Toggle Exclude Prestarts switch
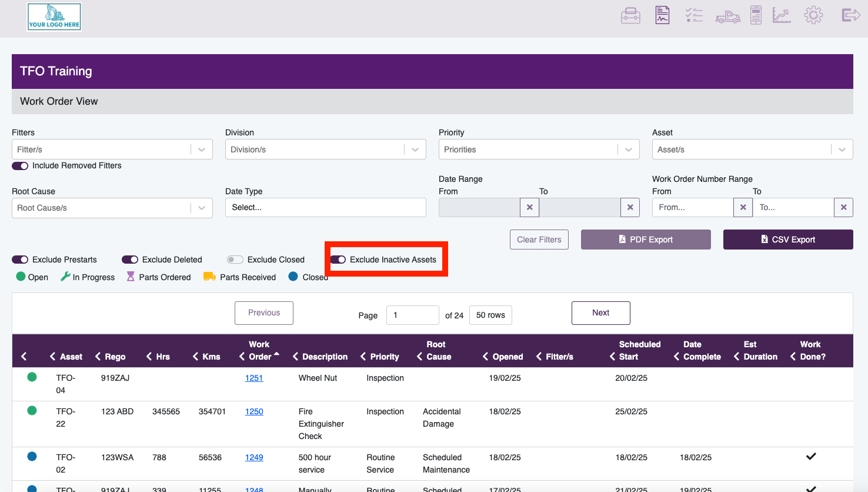 (20, 260)
